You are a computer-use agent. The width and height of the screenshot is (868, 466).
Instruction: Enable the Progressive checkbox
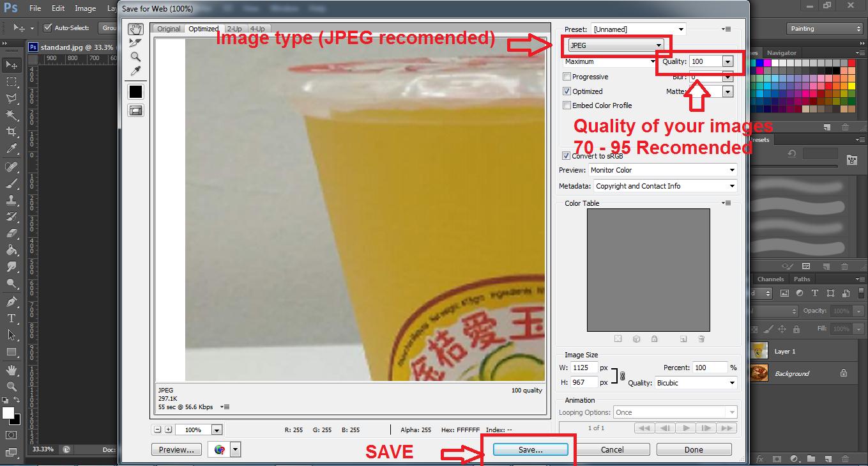(567, 77)
